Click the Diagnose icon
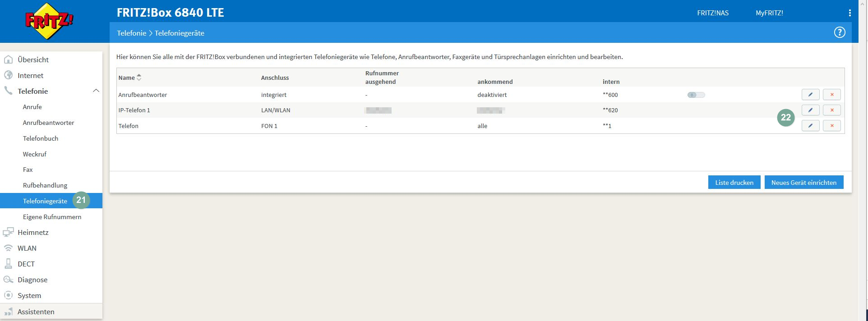Image resolution: width=868 pixels, height=321 pixels. [8, 280]
